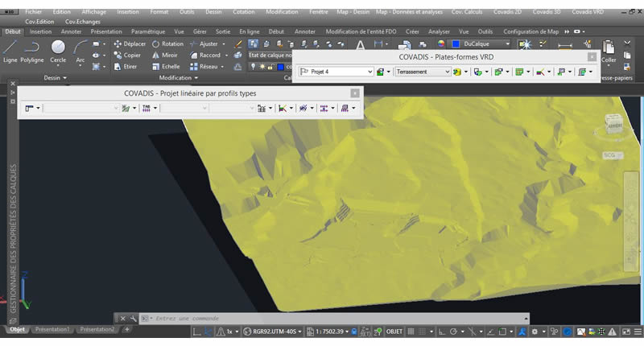Click the color wheel properties icon
Viewport: 644px width, 346px height.
pos(441,44)
